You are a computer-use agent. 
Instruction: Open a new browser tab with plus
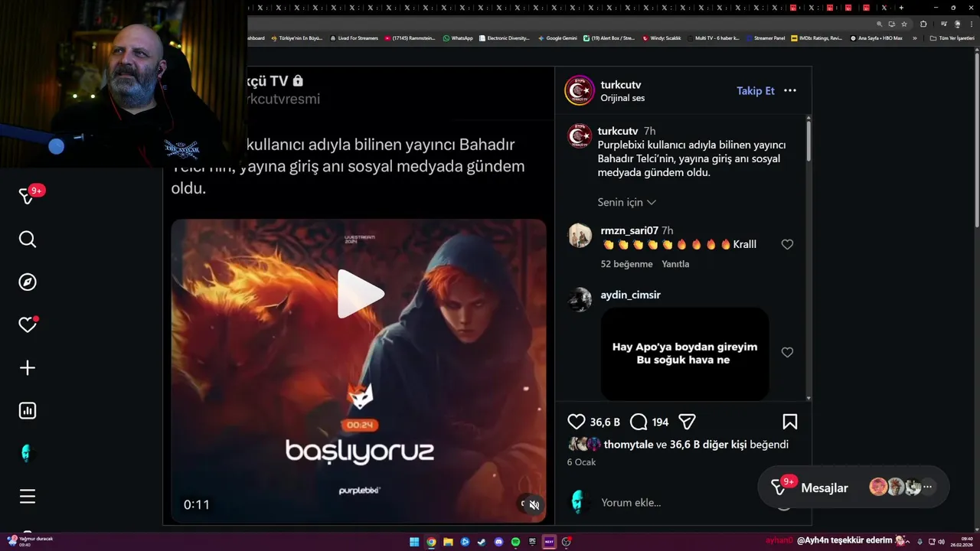point(901,8)
